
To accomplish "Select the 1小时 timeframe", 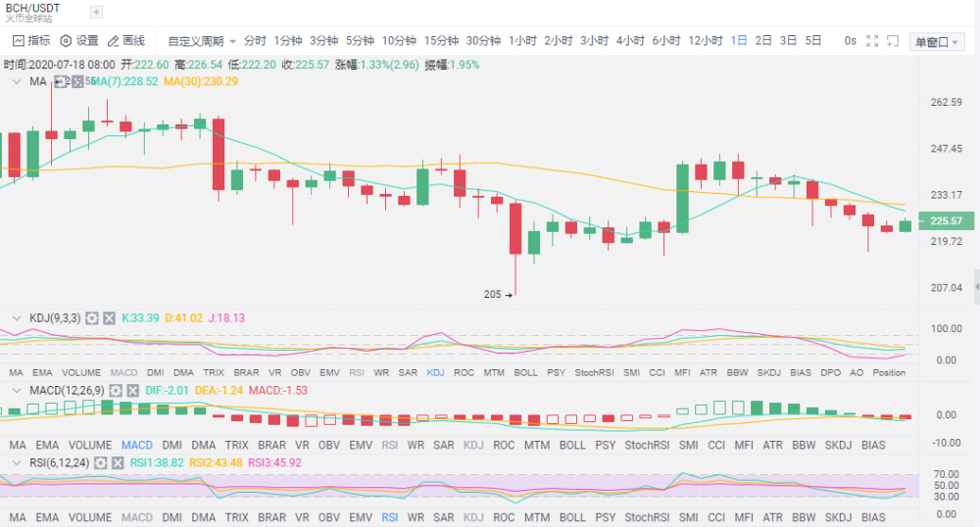I will (x=522, y=41).
